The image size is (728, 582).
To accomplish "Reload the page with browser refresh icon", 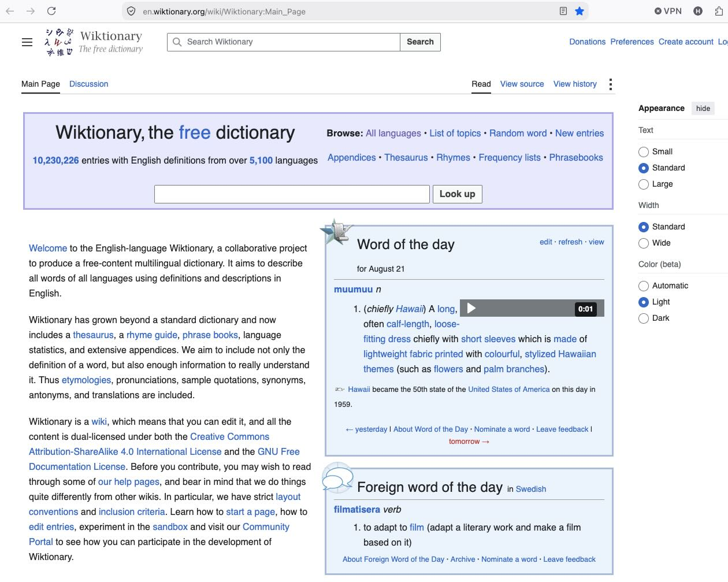I will [51, 11].
